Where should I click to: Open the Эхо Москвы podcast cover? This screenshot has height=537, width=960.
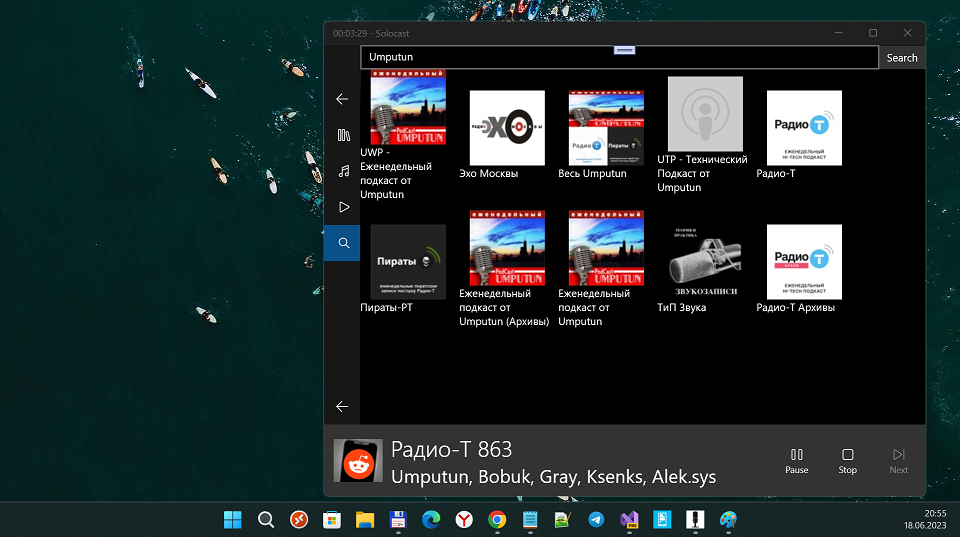[507, 128]
